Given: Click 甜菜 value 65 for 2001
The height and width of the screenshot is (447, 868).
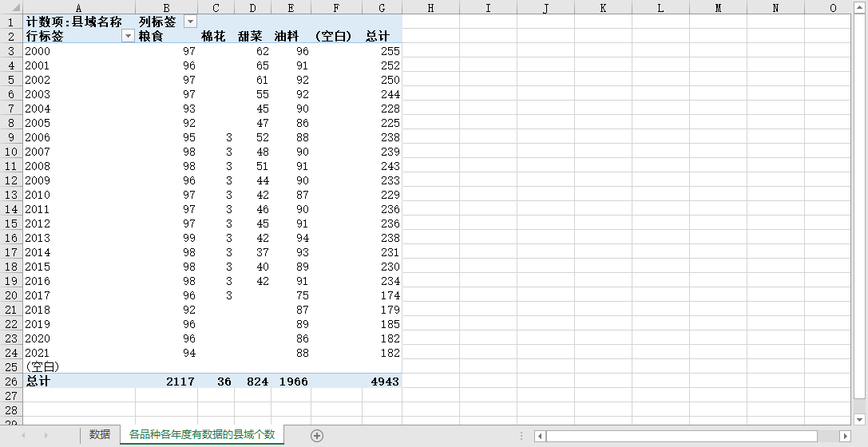Looking at the screenshot, I should pos(252,65).
